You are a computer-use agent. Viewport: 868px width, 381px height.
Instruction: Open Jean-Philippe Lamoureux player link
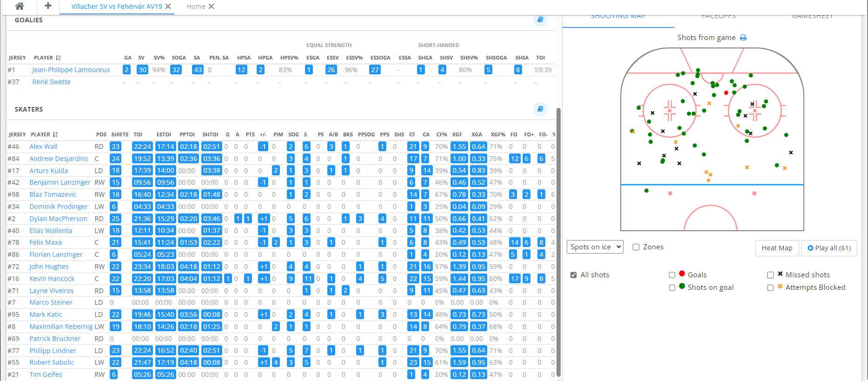point(71,70)
